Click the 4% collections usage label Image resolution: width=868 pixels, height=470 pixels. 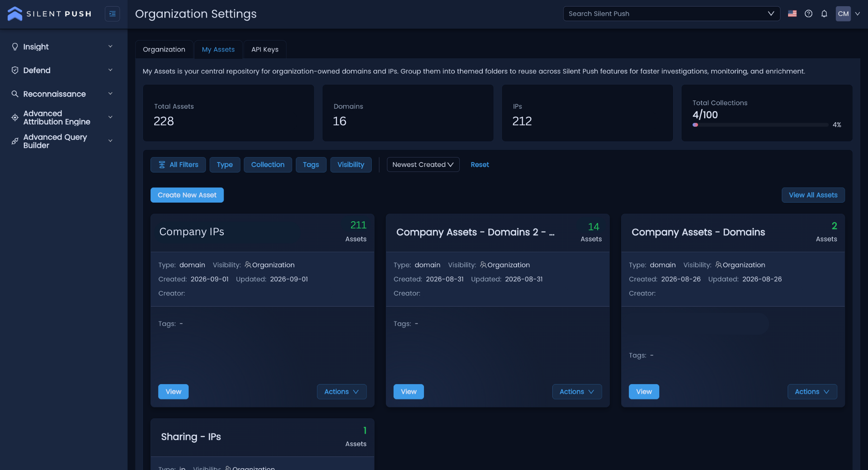[x=837, y=125]
